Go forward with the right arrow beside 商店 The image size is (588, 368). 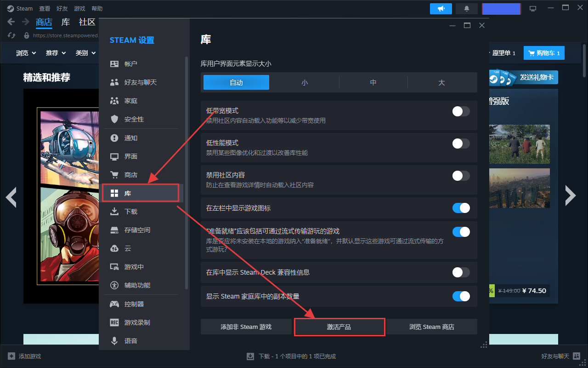pos(26,22)
